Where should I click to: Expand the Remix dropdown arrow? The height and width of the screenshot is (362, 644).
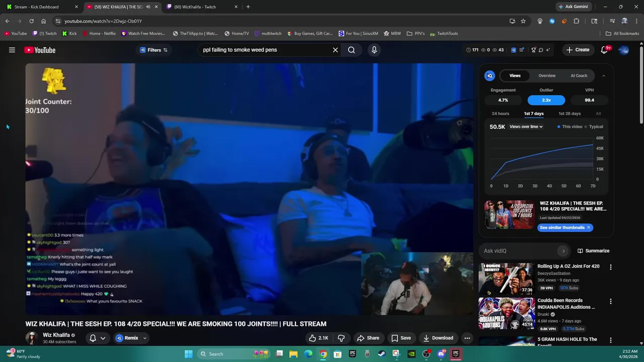tap(144, 338)
